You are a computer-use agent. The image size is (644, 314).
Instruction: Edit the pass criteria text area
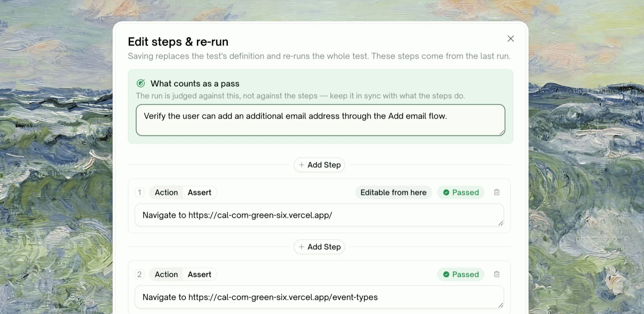320,120
